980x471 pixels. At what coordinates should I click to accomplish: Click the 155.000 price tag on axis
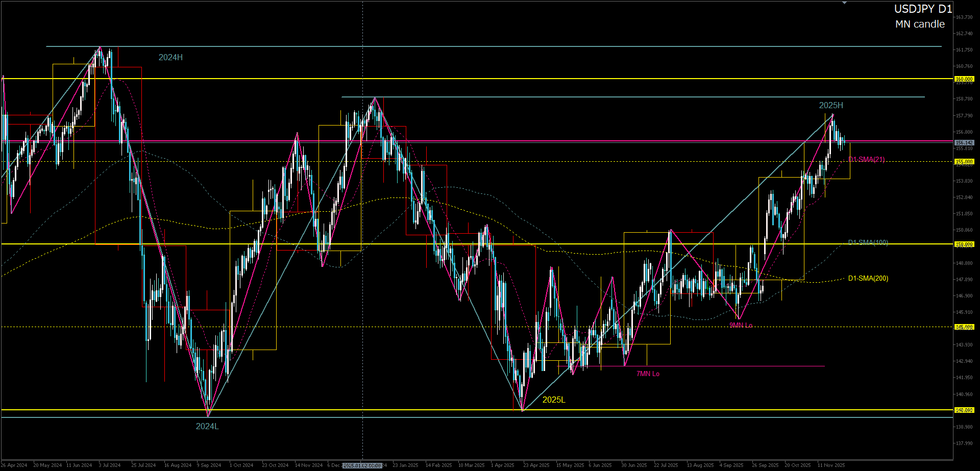click(x=964, y=162)
